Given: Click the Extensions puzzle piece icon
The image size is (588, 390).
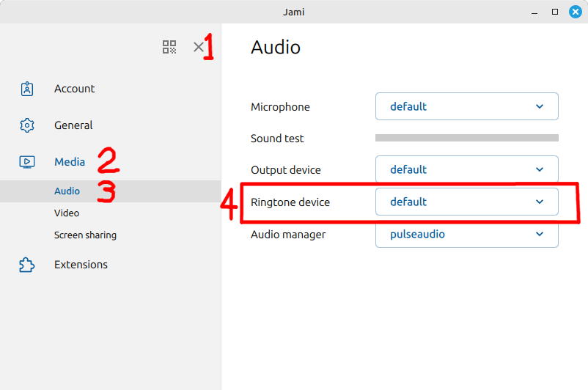Looking at the screenshot, I should point(26,265).
